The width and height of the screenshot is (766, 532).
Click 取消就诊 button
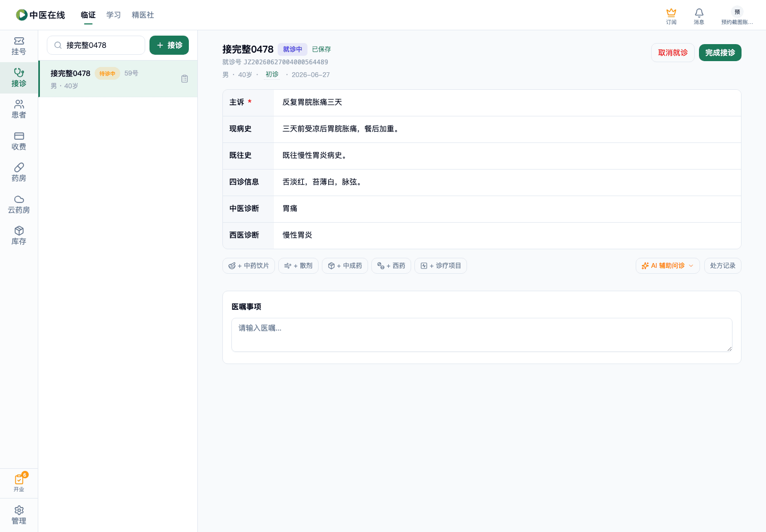pos(673,53)
